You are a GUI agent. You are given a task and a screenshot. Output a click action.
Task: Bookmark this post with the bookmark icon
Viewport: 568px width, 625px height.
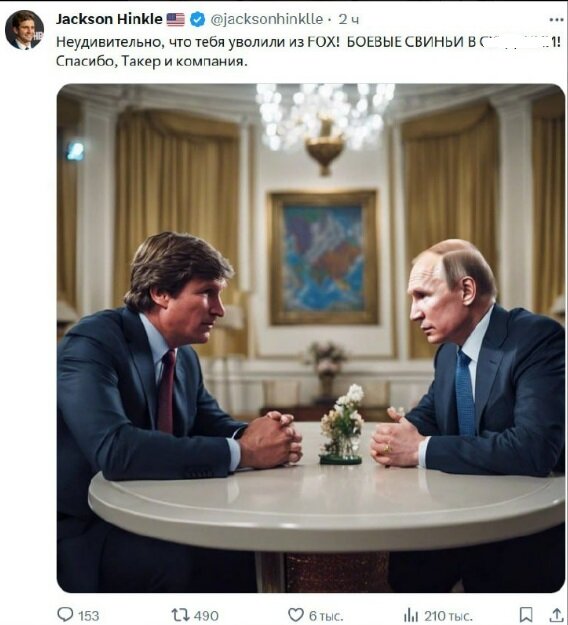(526, 615)
